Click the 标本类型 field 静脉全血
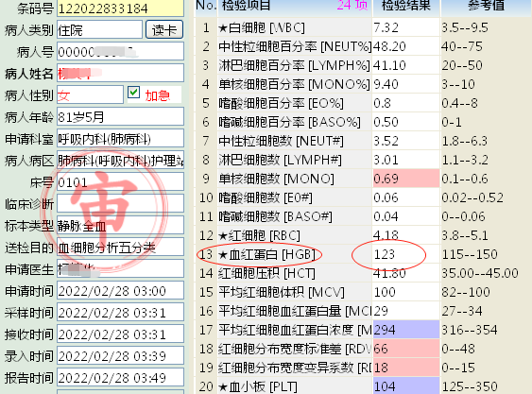The height and width of the screenshot is (394, 532). pyautogui.click(x=120, y=225)
